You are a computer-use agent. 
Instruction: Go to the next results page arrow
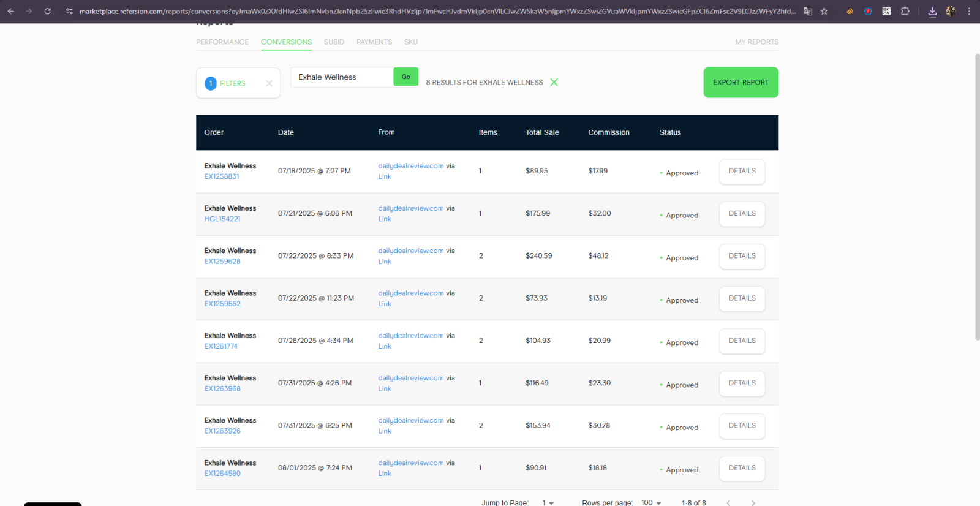click(x=753, y=503)
